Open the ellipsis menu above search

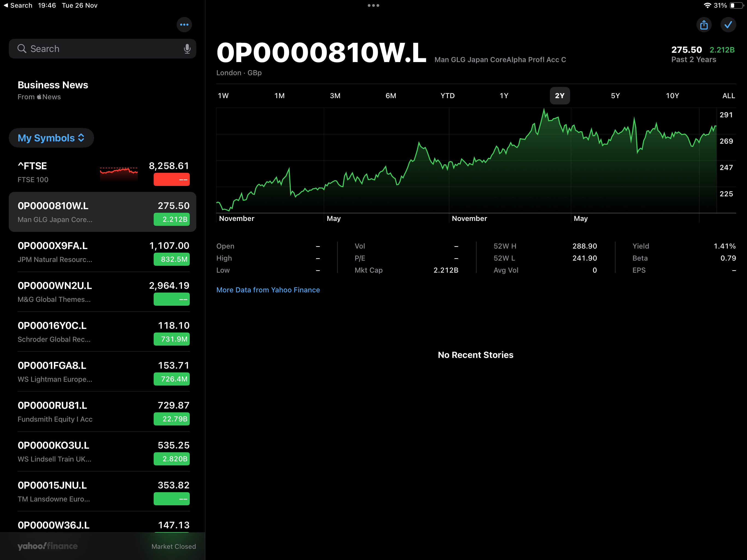[184, 25]
